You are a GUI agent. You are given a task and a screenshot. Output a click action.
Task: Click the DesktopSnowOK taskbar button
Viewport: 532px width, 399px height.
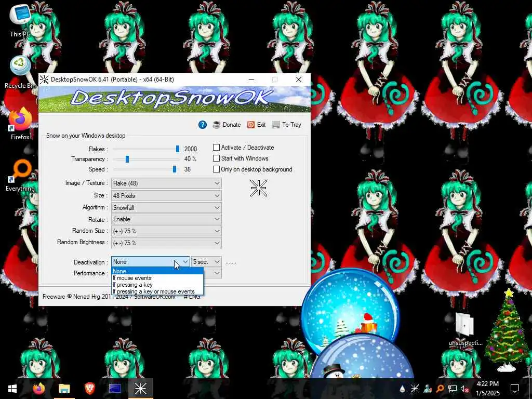140,389
